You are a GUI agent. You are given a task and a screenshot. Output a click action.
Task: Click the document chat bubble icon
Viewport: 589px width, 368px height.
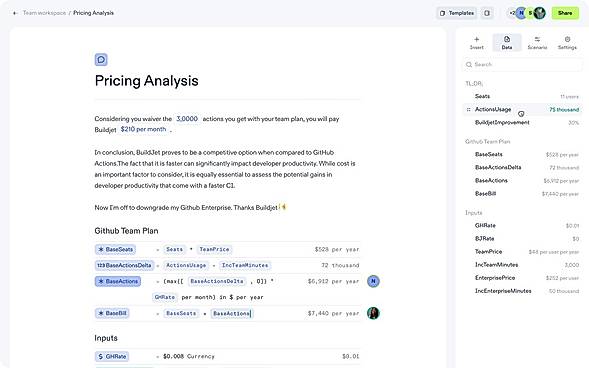[101, 59]
